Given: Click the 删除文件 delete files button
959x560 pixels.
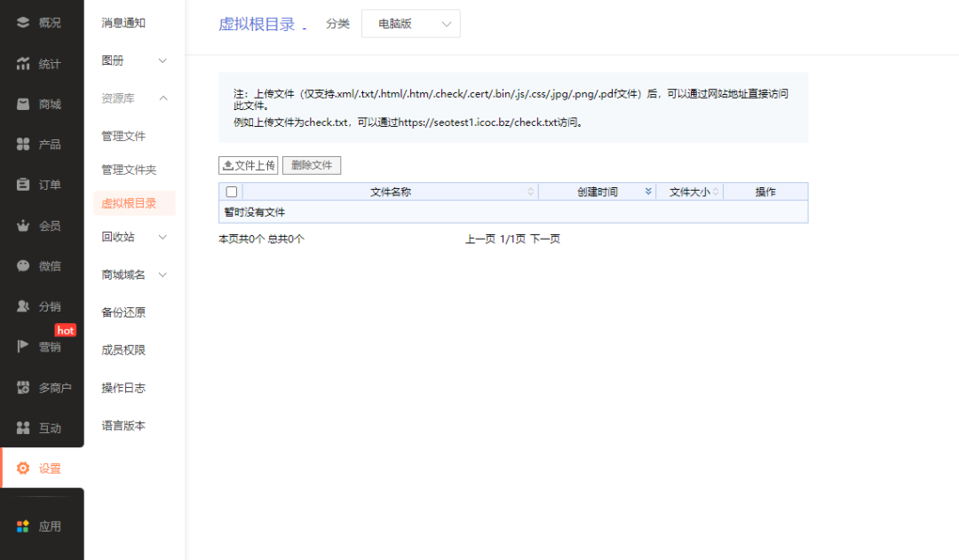Looking at the screenshot, I should click(312, 165).
